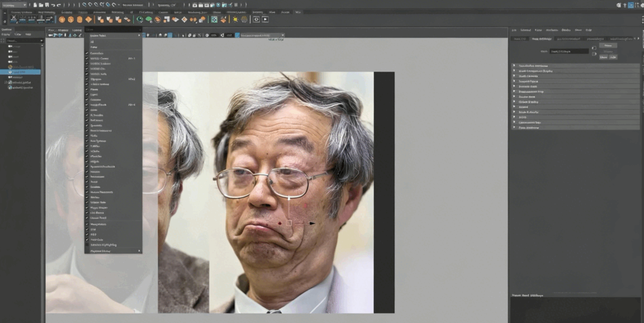Open the viewport color space dropdown
Image resolution: width=644 pixels, height=323 pixels.
[x=262, y=35]
